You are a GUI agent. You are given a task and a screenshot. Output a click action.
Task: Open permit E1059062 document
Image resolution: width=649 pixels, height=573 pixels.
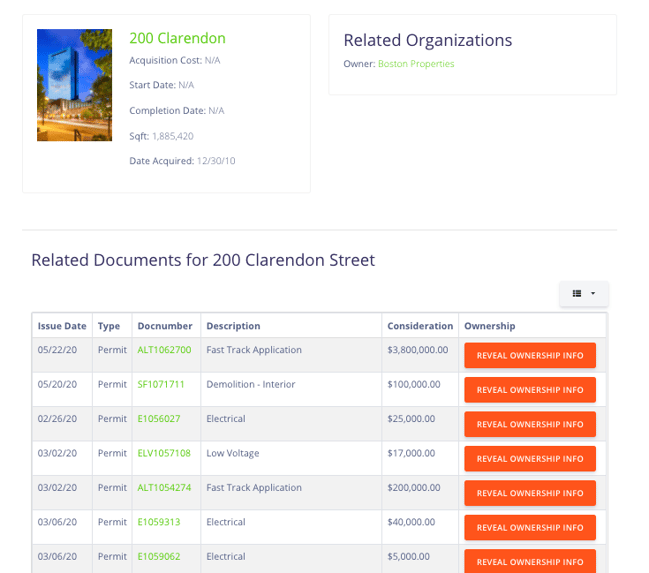pos(159,556)
